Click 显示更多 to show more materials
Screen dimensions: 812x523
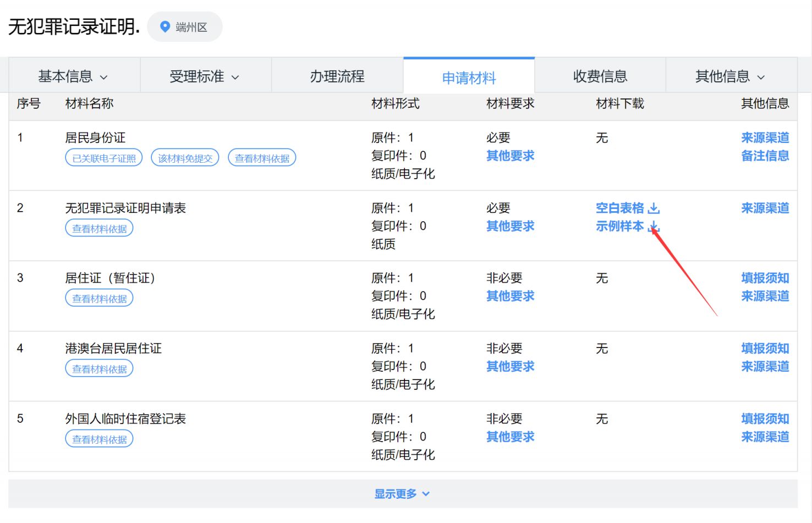(402, 494)
